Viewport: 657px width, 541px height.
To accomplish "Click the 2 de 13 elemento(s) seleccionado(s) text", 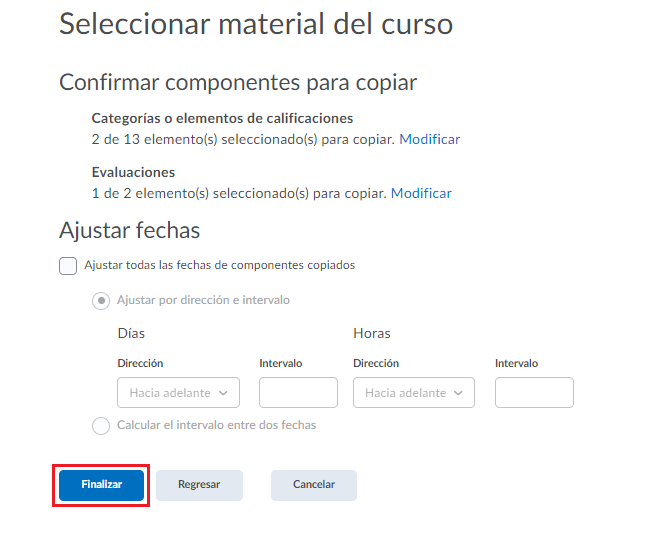I will click(243, 140).
